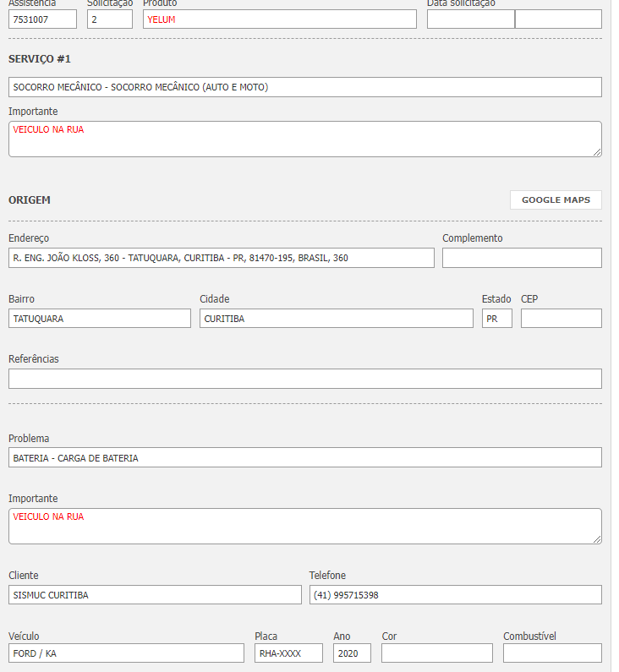This screenshot has height=672, width=619.
Task: Click the empty Referências field
Action: (x=304, y=379)
